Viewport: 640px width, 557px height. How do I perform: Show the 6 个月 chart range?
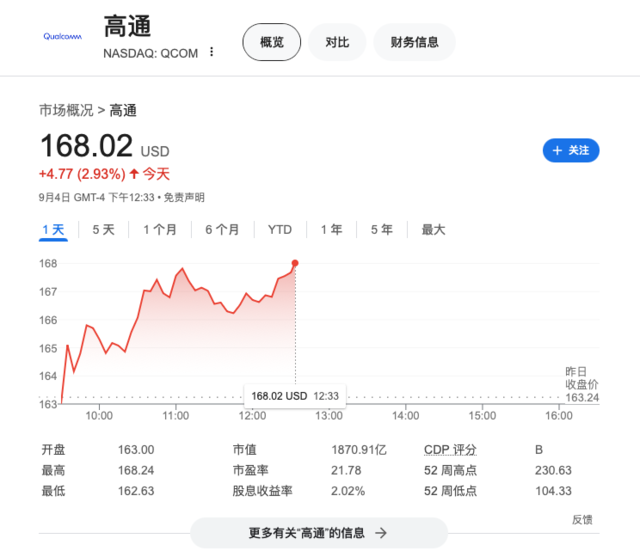(x=222, y=230)
